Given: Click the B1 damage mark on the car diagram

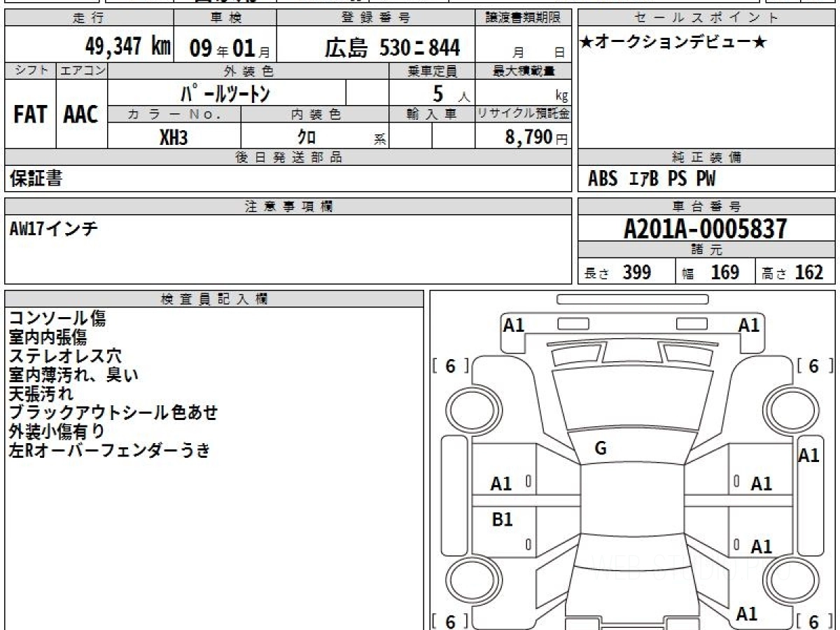Looking at the screenshot, I should (x=502, y=519).
